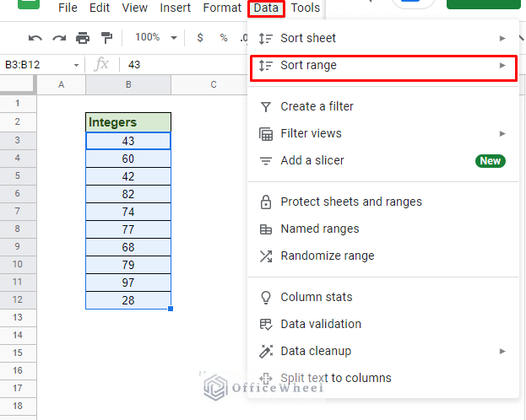Click the funnel icon for Create a filter
Screen dimensions: 526x420
tap(266, 107)
